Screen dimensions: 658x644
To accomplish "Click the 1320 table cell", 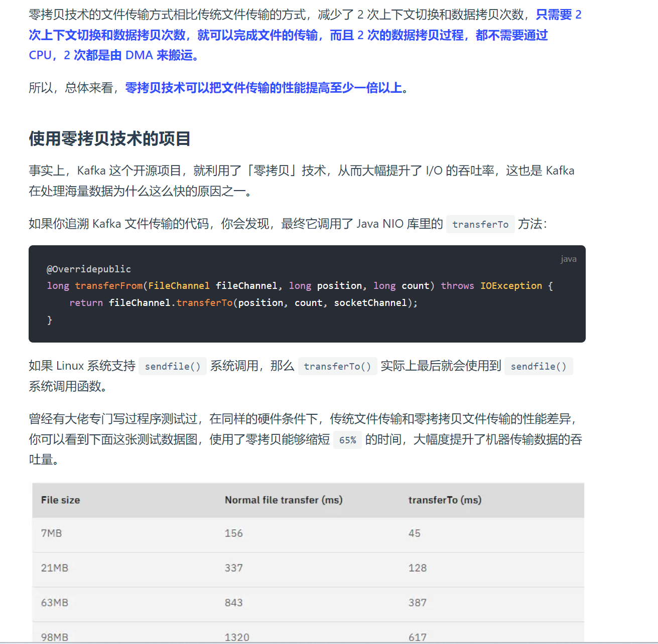I will (237, 637).
